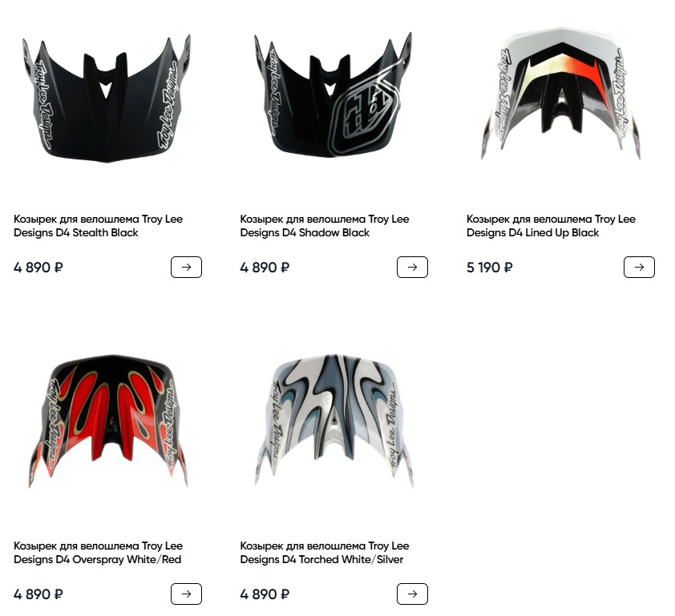The image size is (675, 616).
Task: Open the Torched White/Silver visor image
Action: click(334, 421)
